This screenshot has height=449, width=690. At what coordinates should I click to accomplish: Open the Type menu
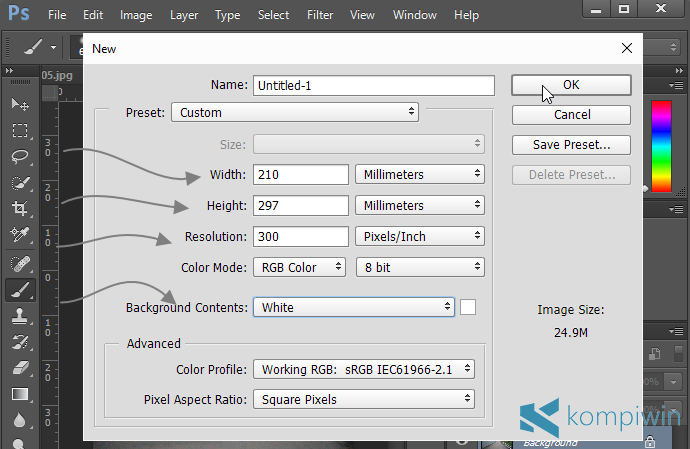(x=228, y=15)
